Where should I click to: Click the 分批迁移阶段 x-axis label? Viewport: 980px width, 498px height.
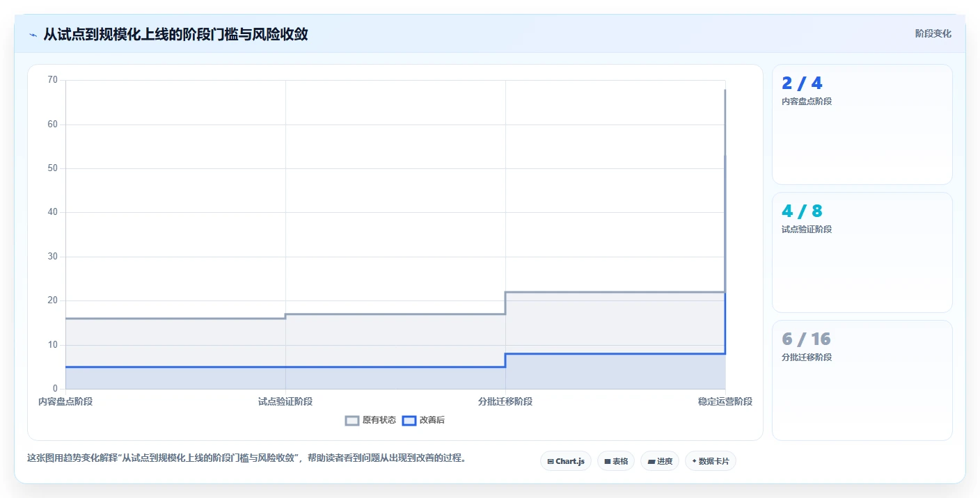[x=505, y=401]
